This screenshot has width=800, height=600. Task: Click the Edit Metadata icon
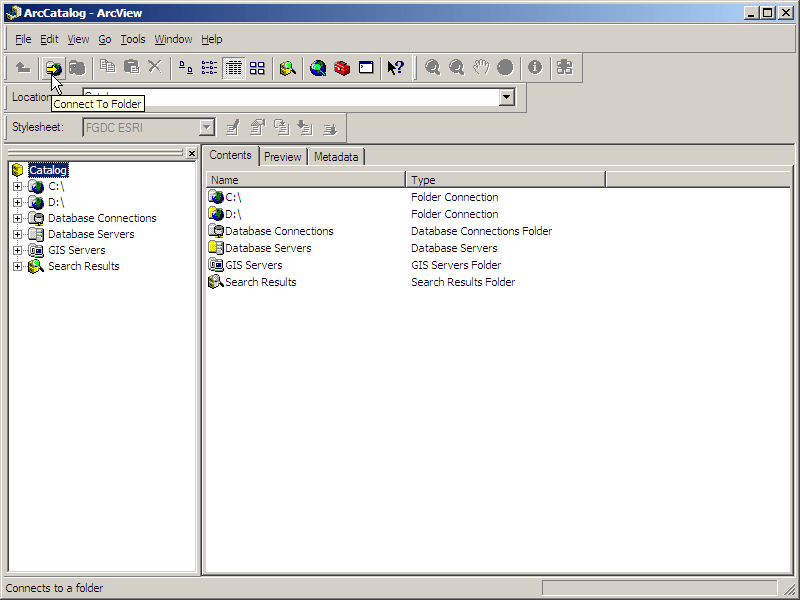[233, 128]
